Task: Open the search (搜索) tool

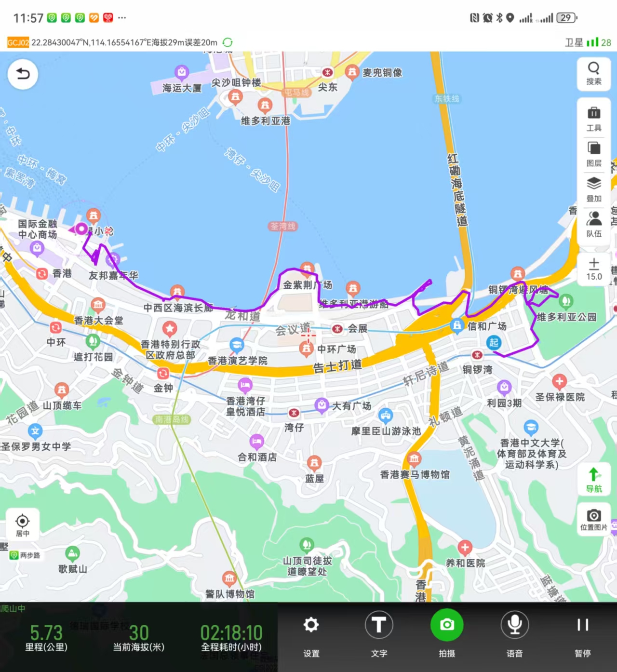Action: tap(593, 74)
